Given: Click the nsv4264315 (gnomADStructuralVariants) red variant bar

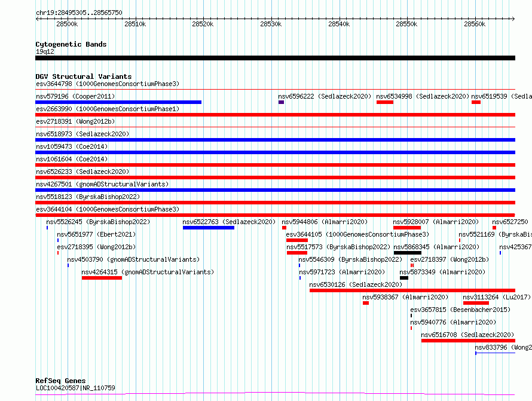Looking at the screenshot, I should 102,278.
